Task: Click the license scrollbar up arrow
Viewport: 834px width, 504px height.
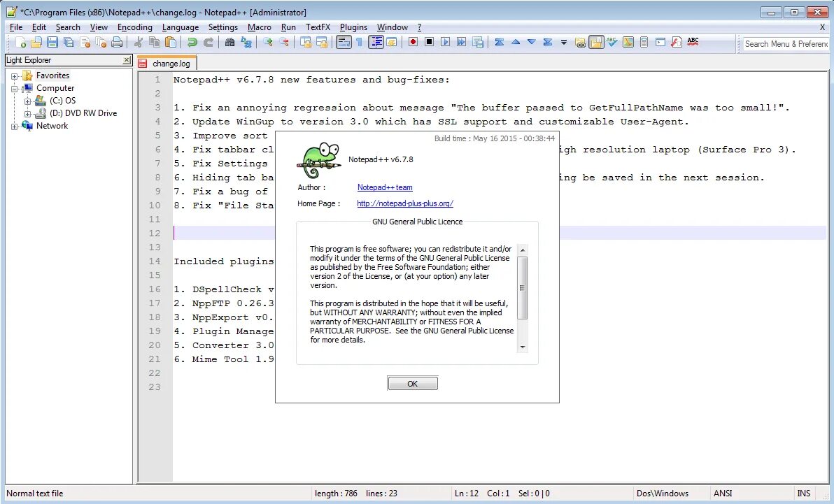Action: [523, 250]
